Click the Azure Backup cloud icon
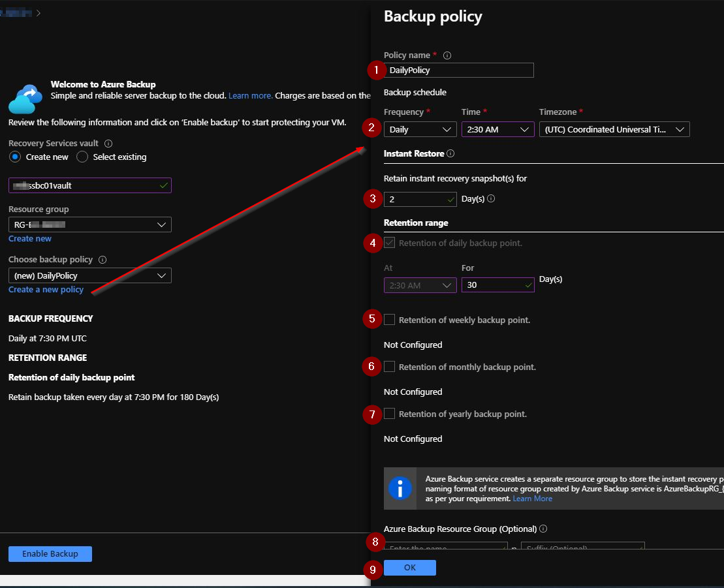This screenshot has width=724, height=588. pyautogui.click(x=25, y=99)
